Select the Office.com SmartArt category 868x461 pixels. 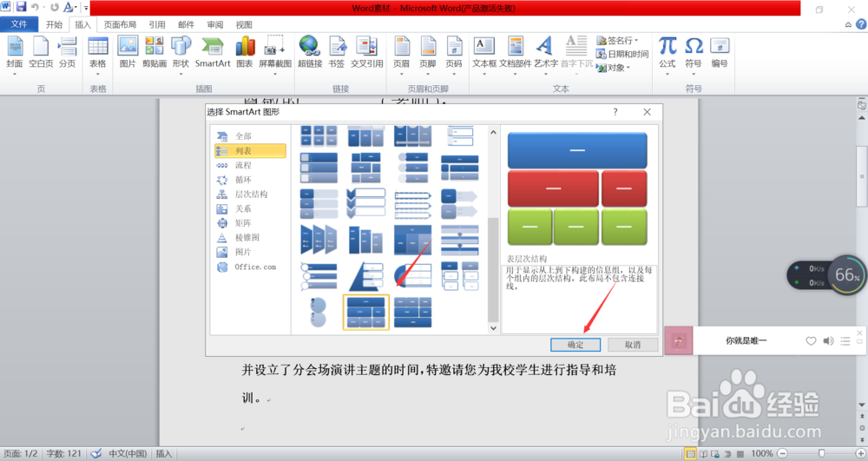(250, 267)
